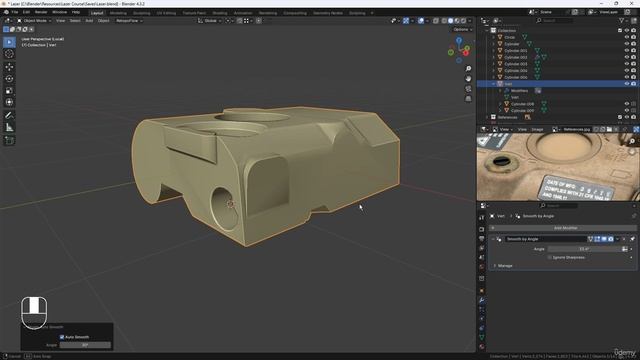Toggle visibility of the selected Vert object
Viewport: 640px width, 360px height.
[627, 84]
